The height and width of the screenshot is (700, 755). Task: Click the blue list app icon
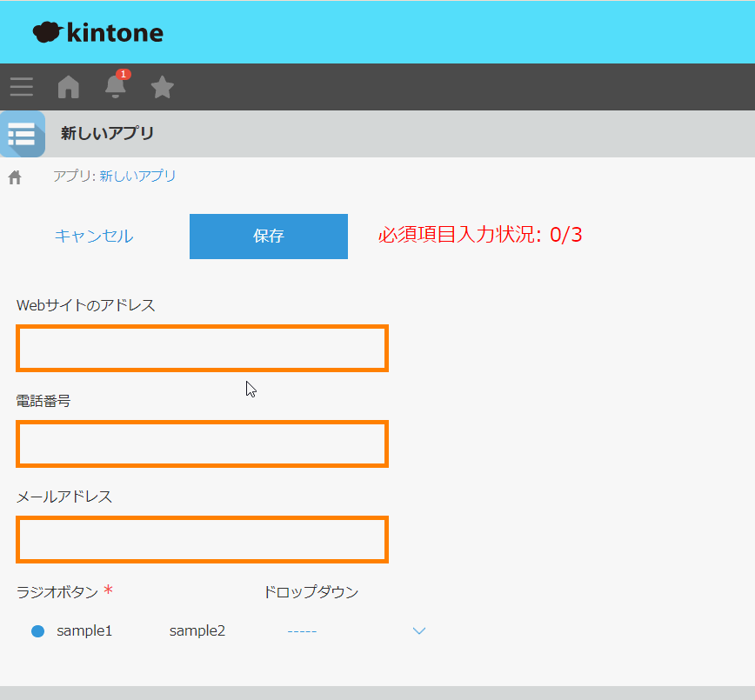coord(22,134)
